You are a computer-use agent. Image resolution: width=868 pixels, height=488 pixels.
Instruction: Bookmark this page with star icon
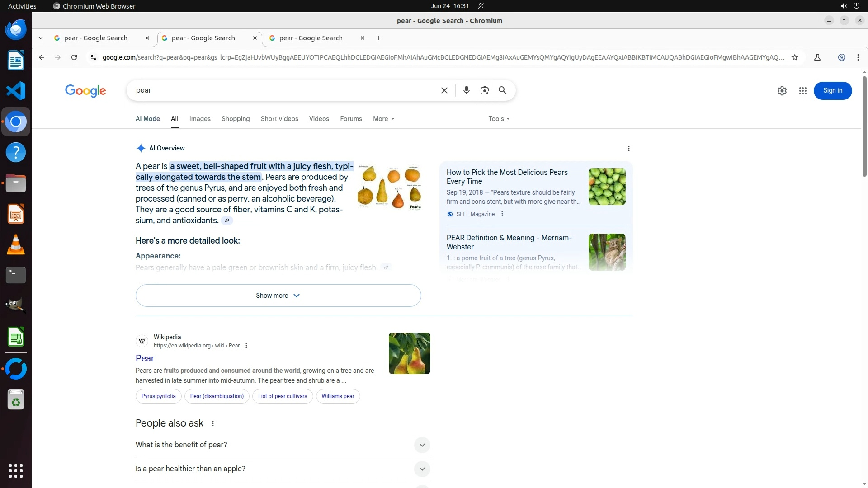794,57
